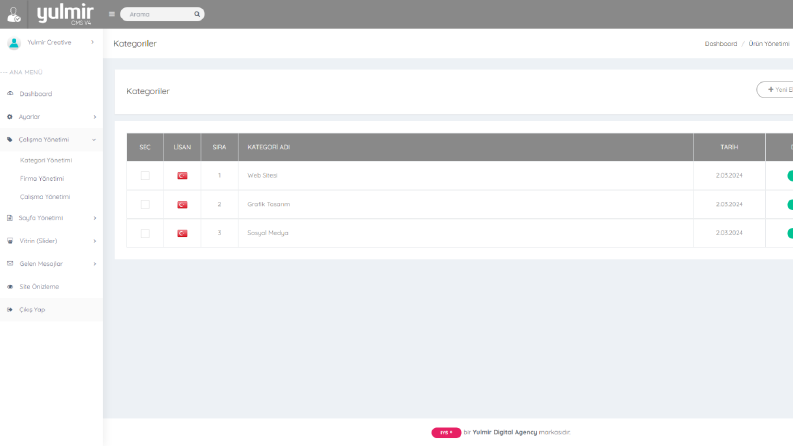Click the Vitrin (Slider) icon
This screenshot has width=793, height=446.
click(10, 241)
